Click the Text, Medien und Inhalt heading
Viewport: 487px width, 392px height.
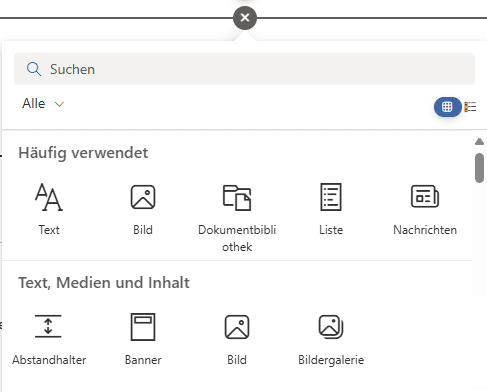(x=104, y=283)
